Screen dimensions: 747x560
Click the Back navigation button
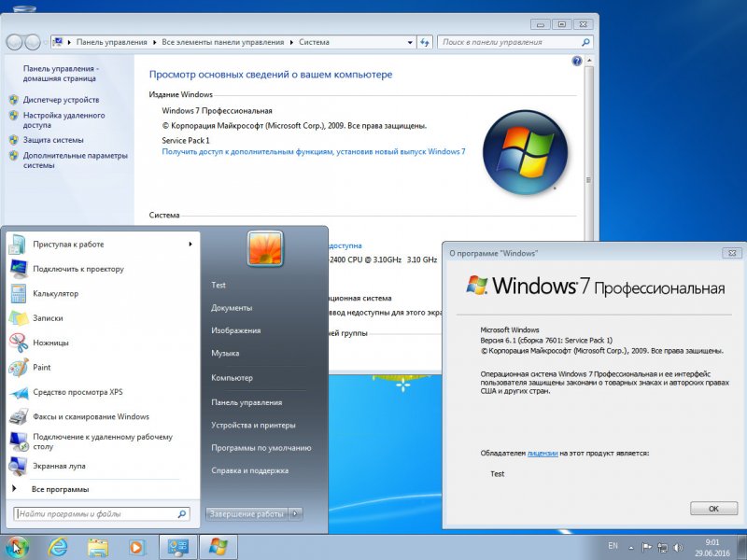(x=14, y=42)
